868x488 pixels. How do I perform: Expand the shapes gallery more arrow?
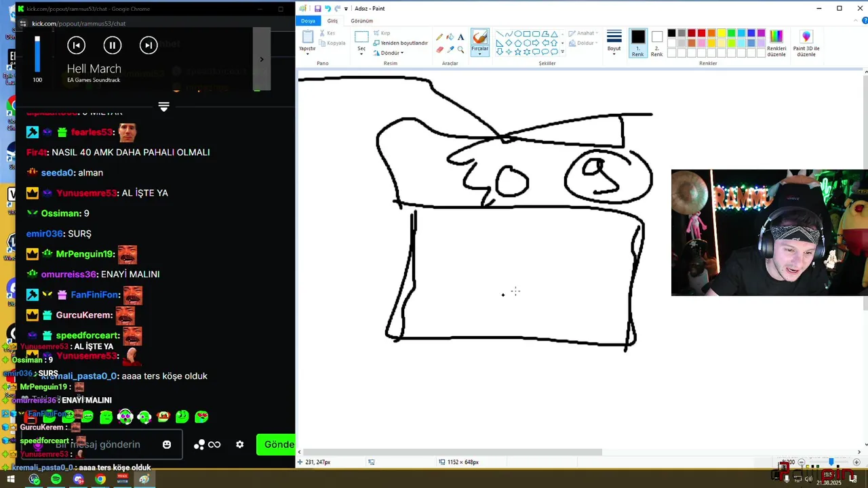tap(562, 52)
